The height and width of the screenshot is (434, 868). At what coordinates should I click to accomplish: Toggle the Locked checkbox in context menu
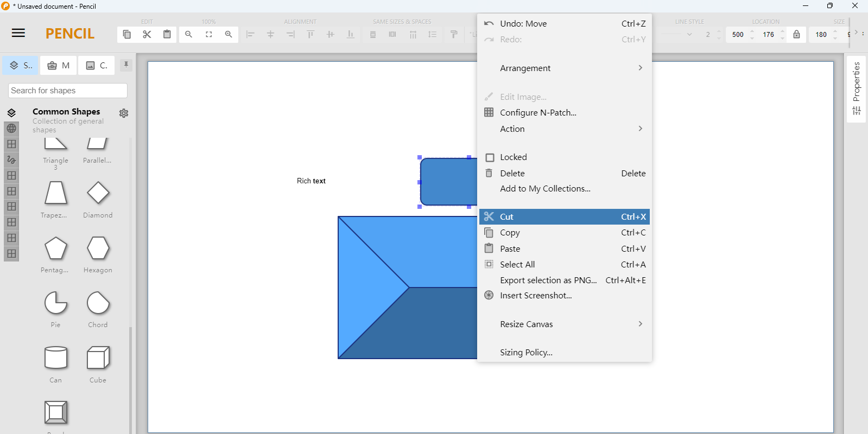490,157
